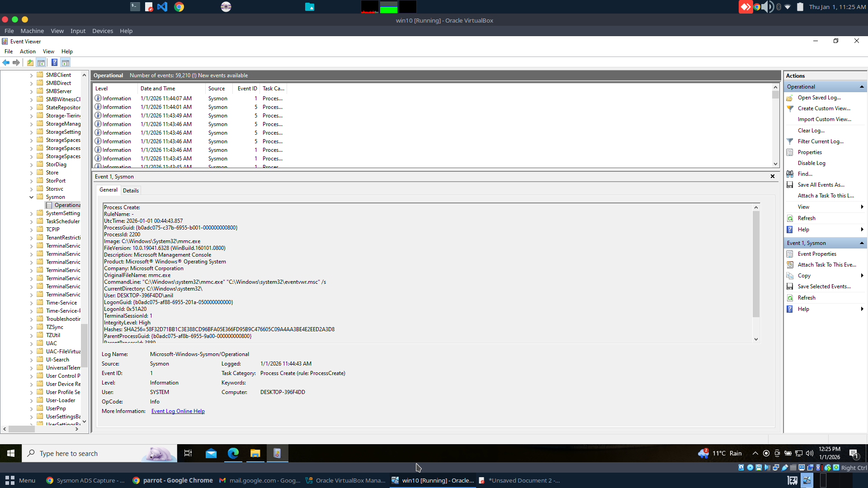Open Saved Log action
The width and height of the screenshot is (868, 488).
click(819, 98)
